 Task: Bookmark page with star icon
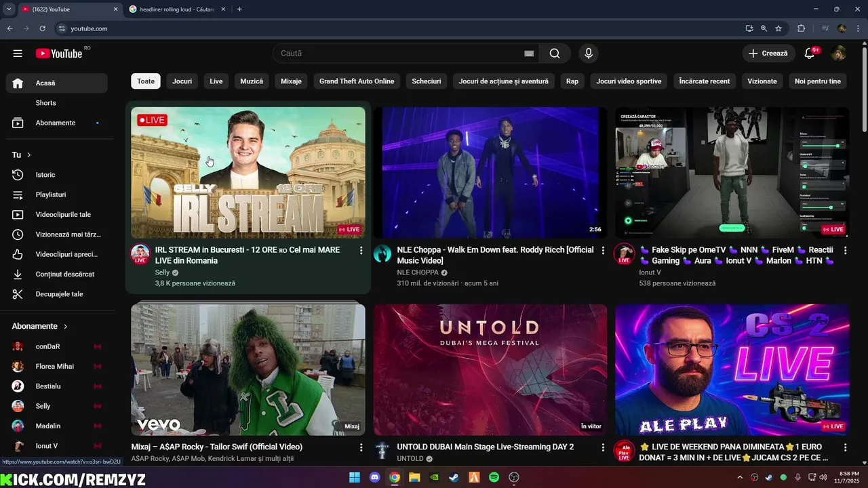click(778, 28)
